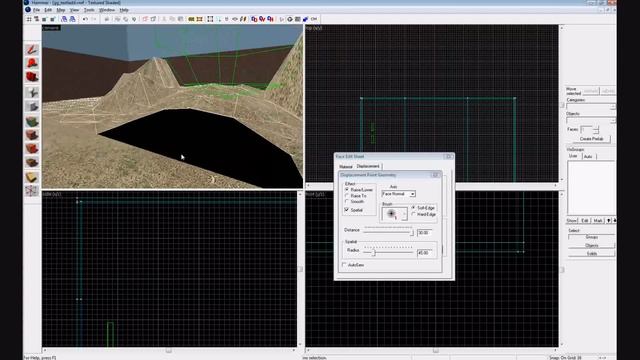Select the Clipping tool
Viewport: 640px width, 360px height.
[x=32, y=177]
